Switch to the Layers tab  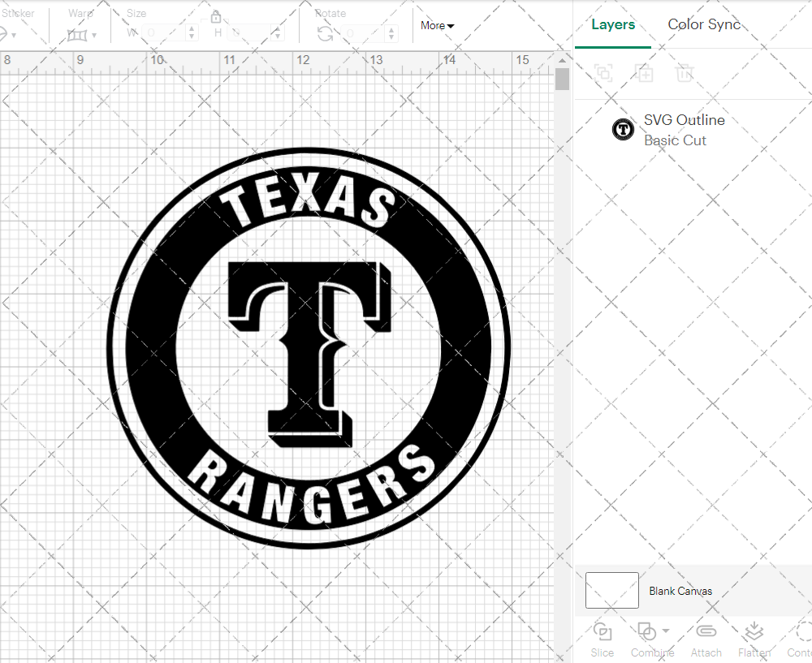click(x=613, y=24)
